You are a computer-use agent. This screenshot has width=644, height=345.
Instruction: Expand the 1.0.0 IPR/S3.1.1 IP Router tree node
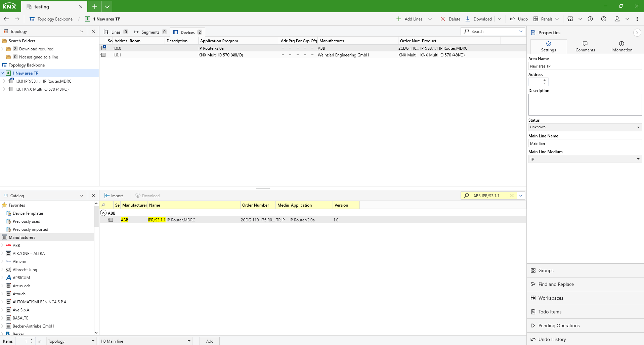[4, 81]
